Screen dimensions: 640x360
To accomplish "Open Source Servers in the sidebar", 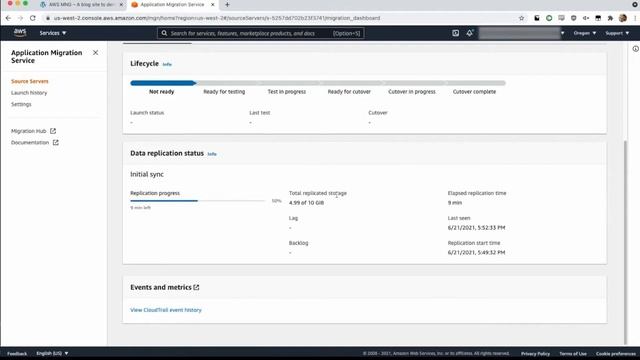I will pyautogui.click(x=30, y=81).
